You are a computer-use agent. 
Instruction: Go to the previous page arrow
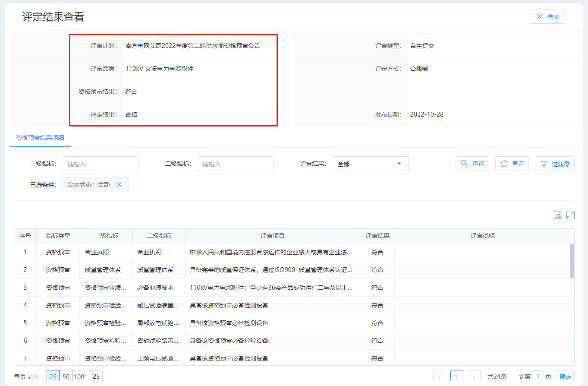click(440, 377)
